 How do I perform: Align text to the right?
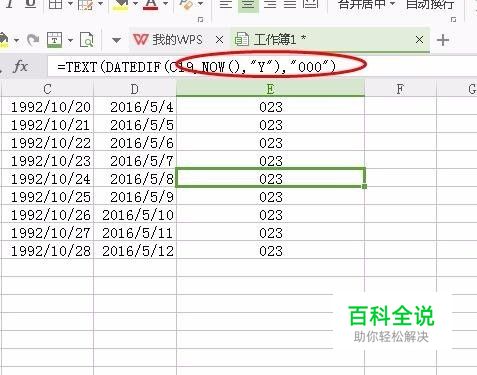pyautogui.click(x=270, y=4)
